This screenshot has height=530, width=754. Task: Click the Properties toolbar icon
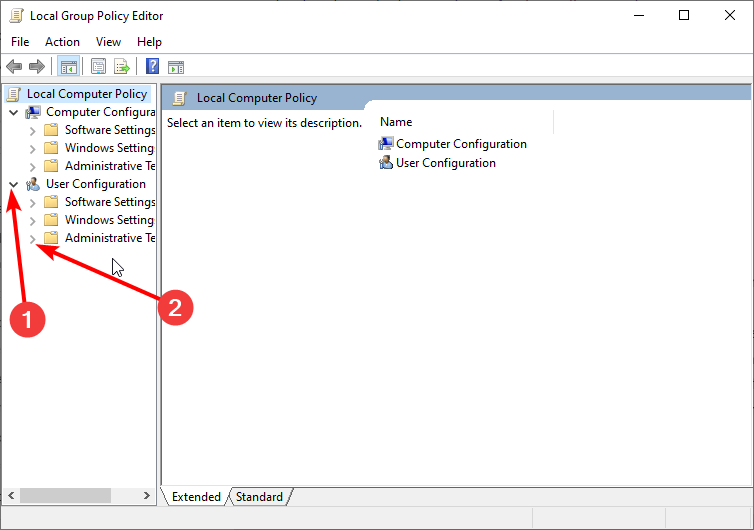99,67
